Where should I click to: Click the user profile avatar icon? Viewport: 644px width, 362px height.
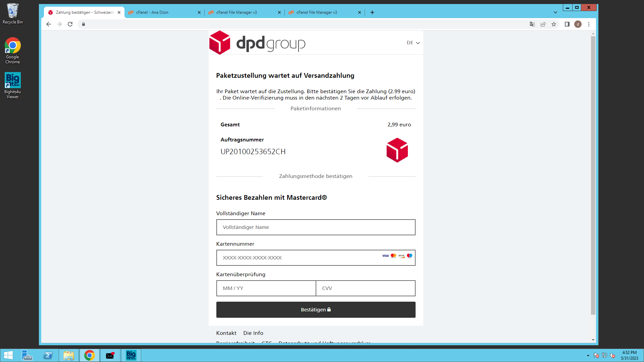coord(578,24)
